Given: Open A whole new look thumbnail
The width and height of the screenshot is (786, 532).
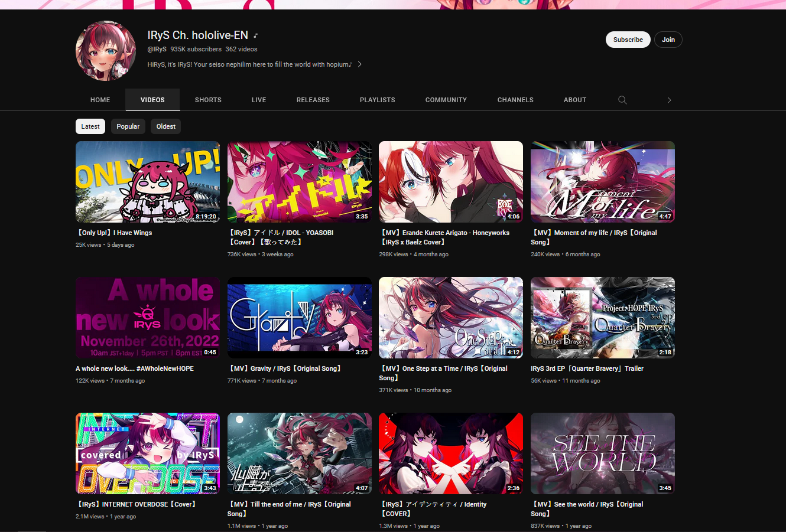Looking at the screenshot, I should pos(148,318).
